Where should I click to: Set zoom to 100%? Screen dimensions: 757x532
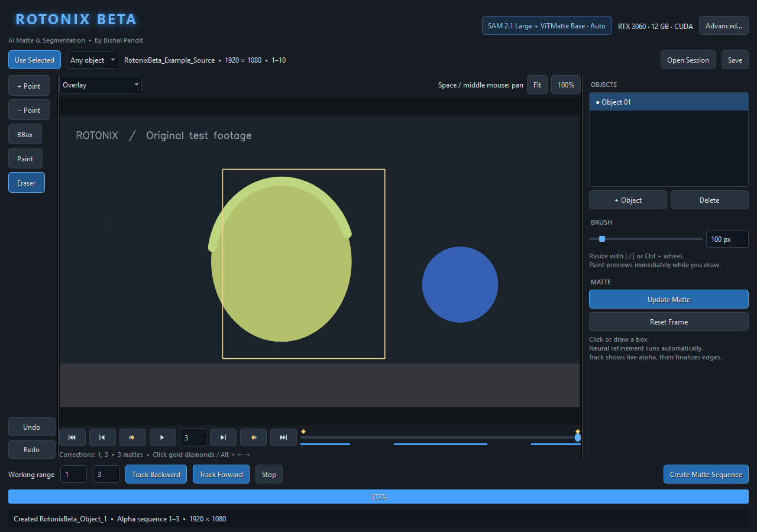pos(566,85)
